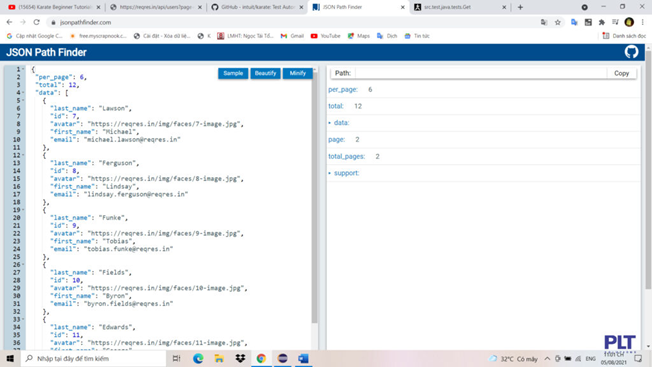Image resolution: width=652 pixels, height=367 pixels.
Task: Reload the jsonpathfinder page
Action: [37, 22]
